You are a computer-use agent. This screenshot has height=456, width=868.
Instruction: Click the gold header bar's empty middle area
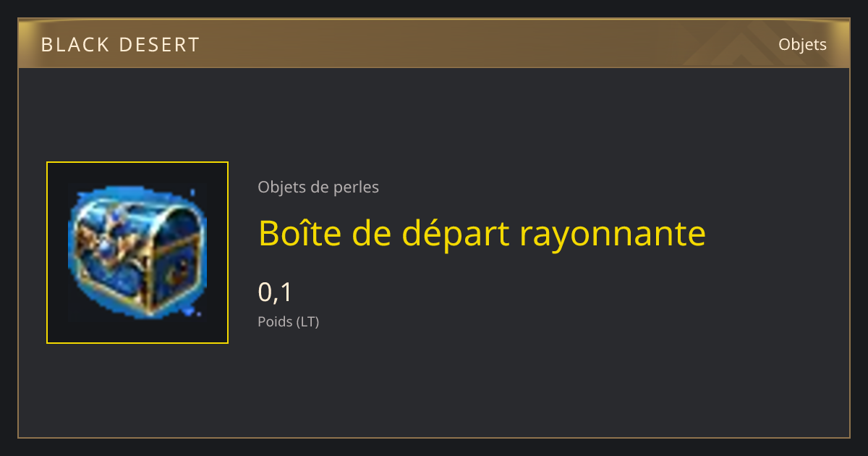pos(434,45)
